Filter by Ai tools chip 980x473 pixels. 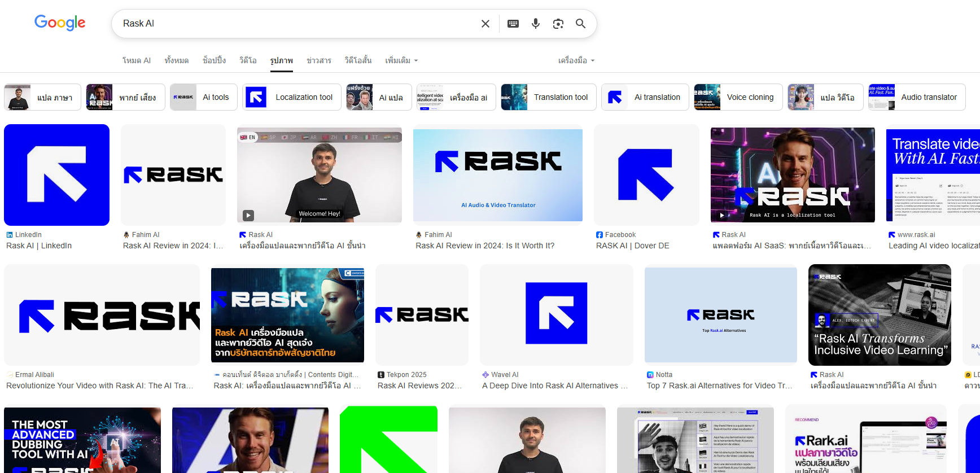(x=204, y=97)
